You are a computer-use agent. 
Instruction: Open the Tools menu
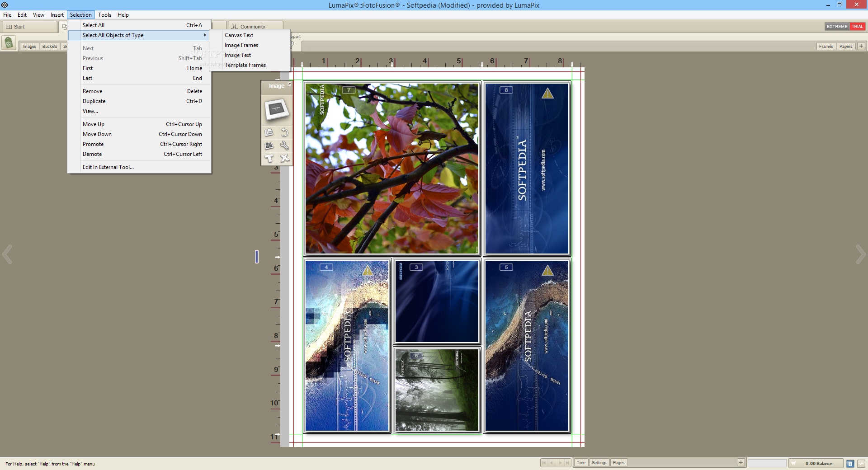pos(104,15)
